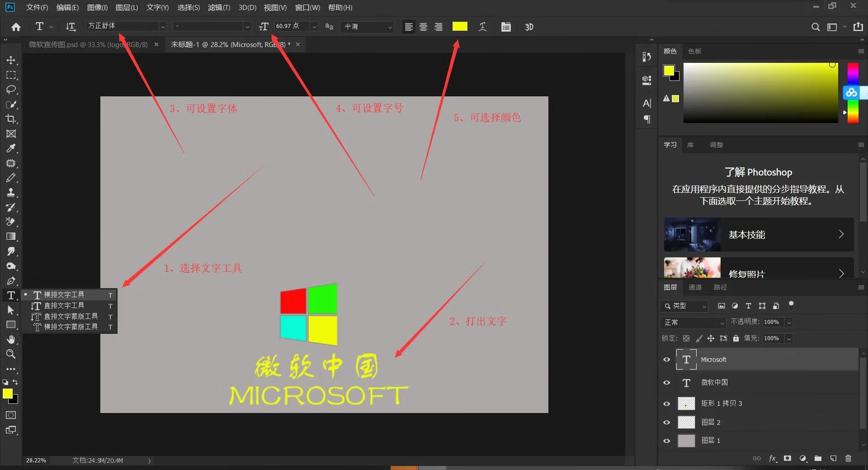The image size is (868, 470).
Task: Select the Eyedropper tool
Action: point(11,148)
